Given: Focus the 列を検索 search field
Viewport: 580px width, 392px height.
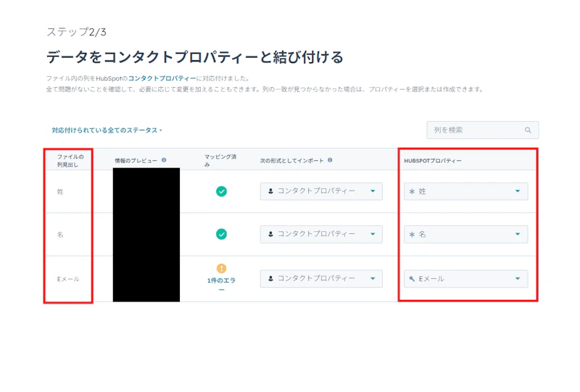Looking at the screenshot, I should tap(482, 130).
